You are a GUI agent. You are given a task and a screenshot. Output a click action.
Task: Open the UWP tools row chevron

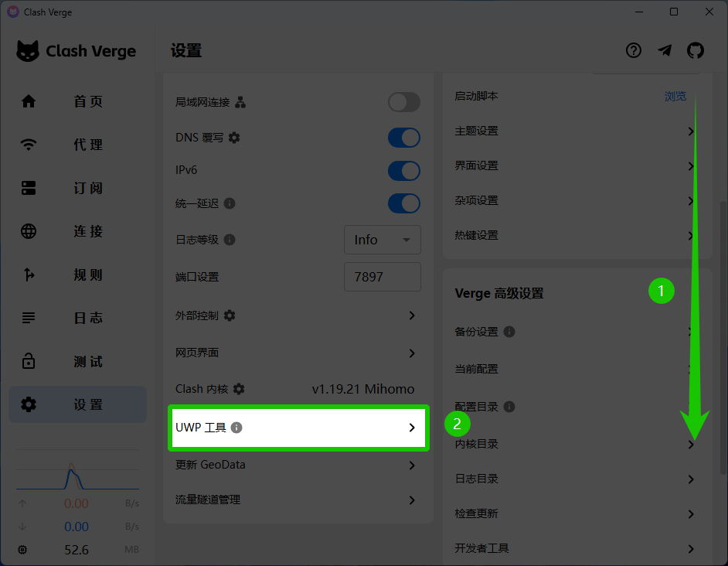tap(412, 428)
